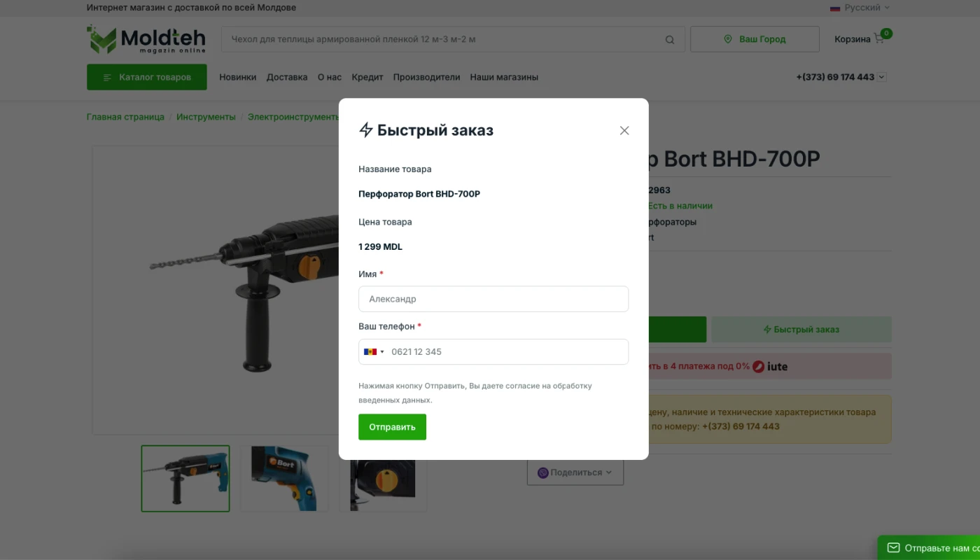This screenshot has width=980, height=560.
Task: Click the Быстрый заказ button on product page
Action: (x=801, y=330)
